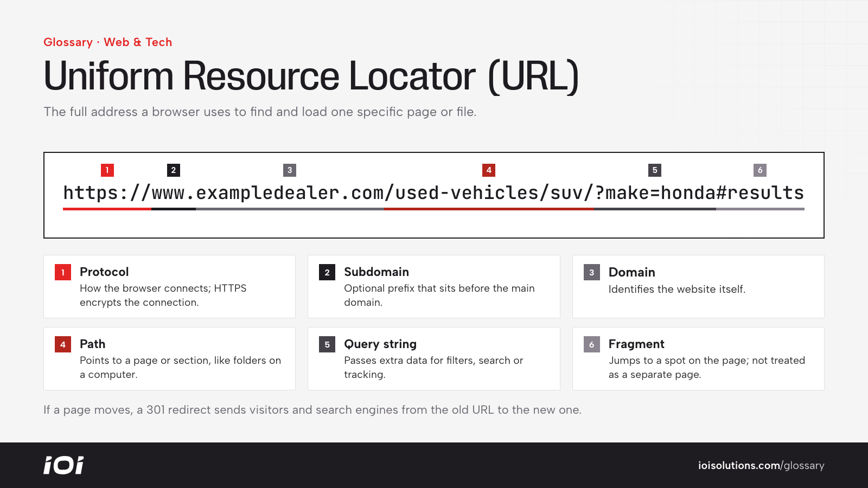Click '?make=honda' in the URL
868x488 pixels.
655,193
